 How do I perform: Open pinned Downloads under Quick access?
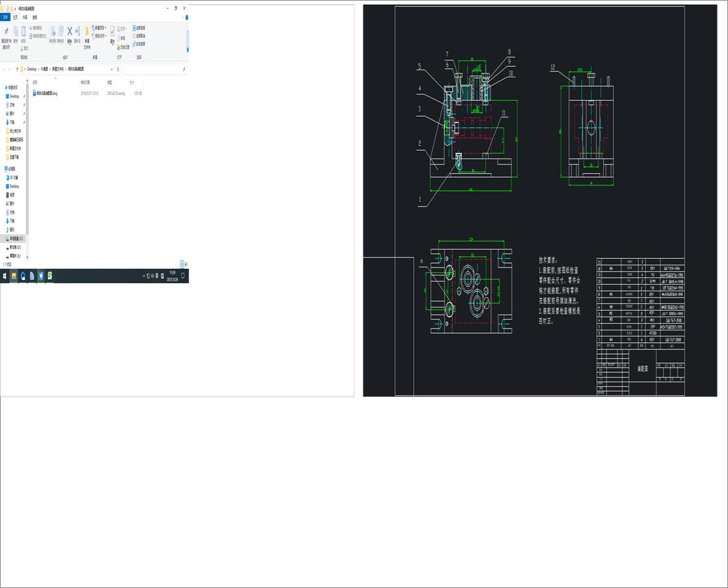coord(10,122)
